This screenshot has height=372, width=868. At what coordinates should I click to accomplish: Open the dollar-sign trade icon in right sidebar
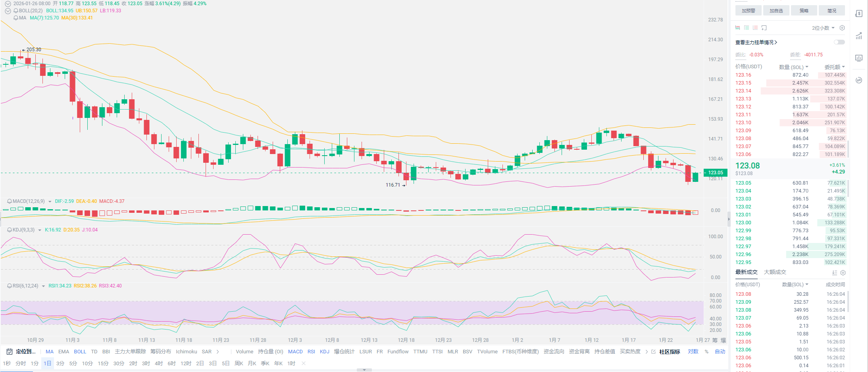pyautogui.click(x=859, y=13)
